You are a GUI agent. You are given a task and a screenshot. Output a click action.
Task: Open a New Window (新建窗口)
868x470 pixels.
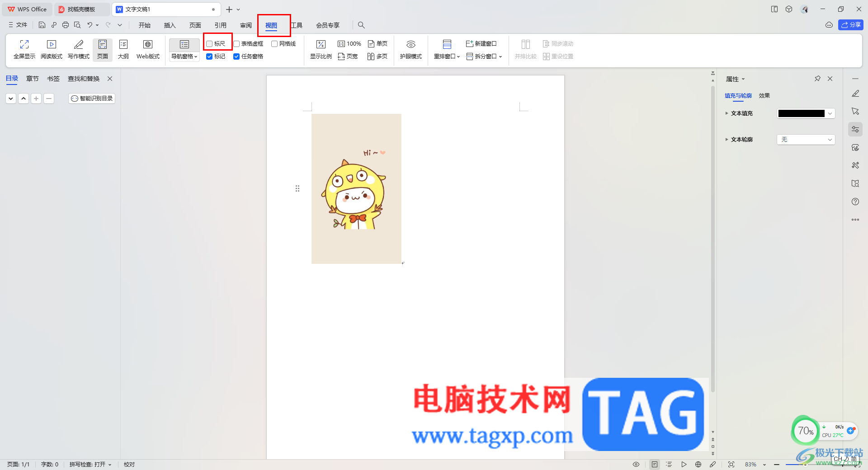coord(481,44)
